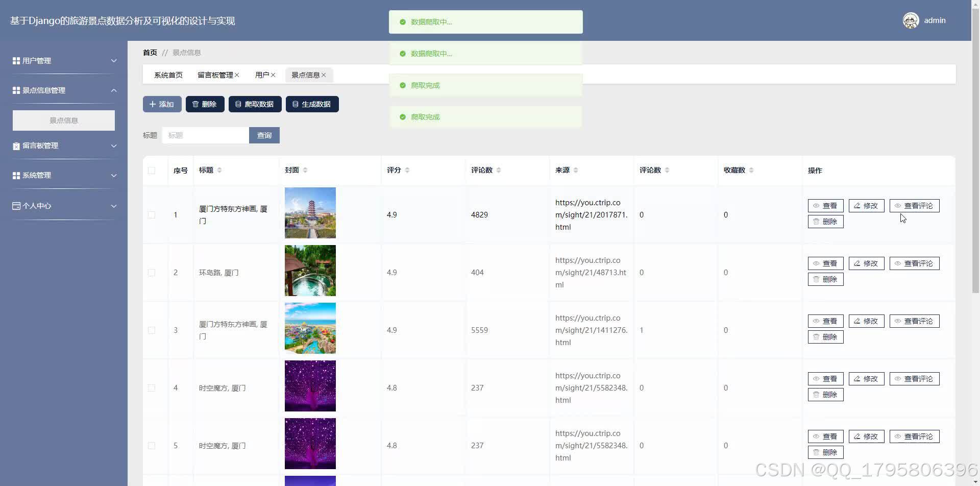This screenshot has height=486, width=980.
Task: Click 删除 button in row 5
Action: [826, 452]
